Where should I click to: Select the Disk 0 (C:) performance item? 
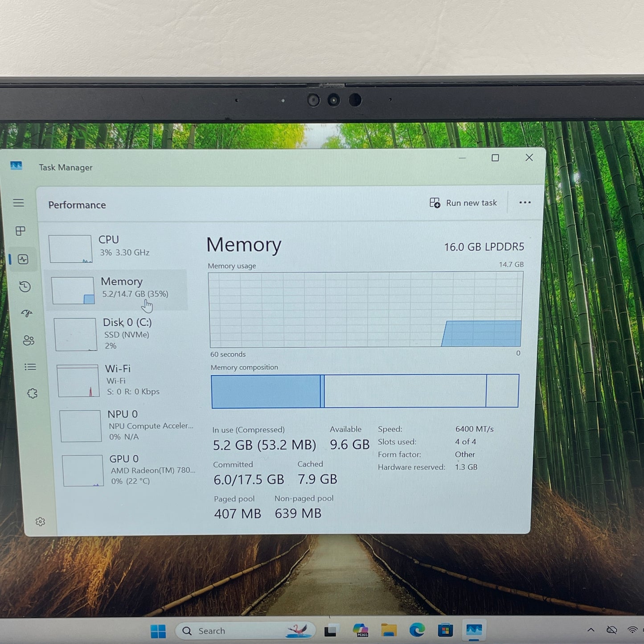pos(120,334)
